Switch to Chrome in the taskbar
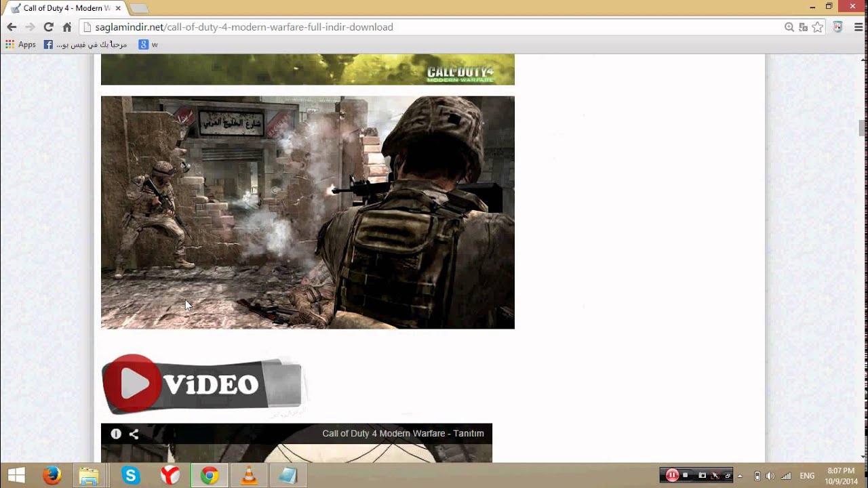This screenshot has width=868, height=488. pos(210,475)
